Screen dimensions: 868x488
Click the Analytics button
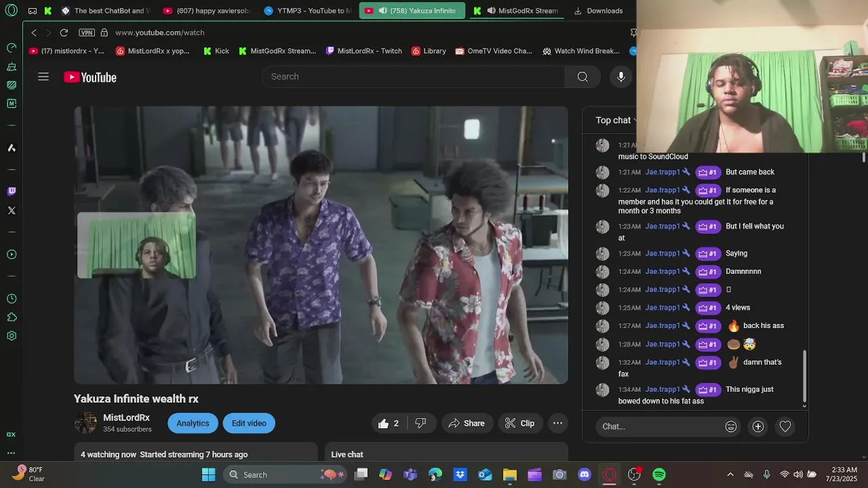[193, 423]
